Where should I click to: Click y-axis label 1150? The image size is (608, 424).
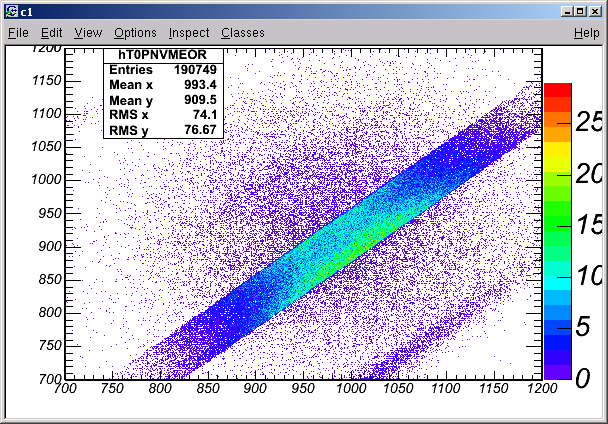pos(46,81)
